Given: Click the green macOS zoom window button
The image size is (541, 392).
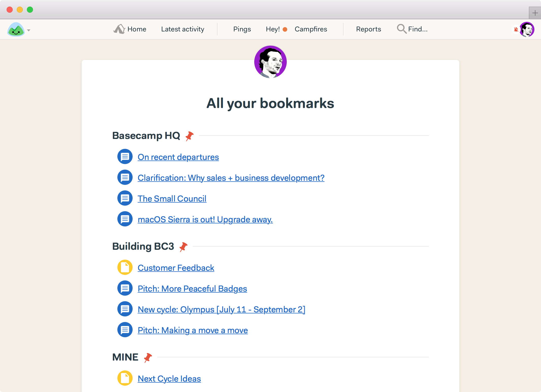Looking at the screenshot, I should pos(30,10).
